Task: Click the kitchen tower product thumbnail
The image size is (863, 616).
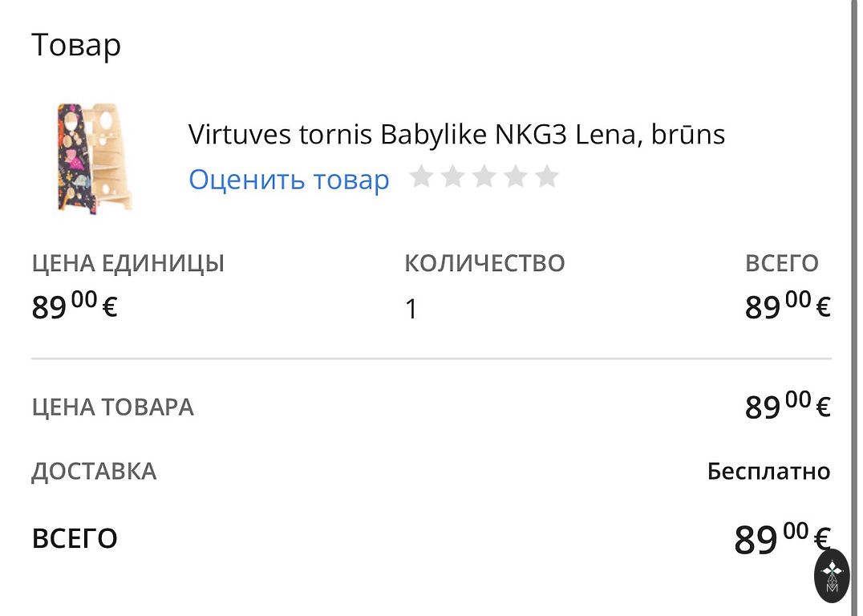Action: pos(95,157)
